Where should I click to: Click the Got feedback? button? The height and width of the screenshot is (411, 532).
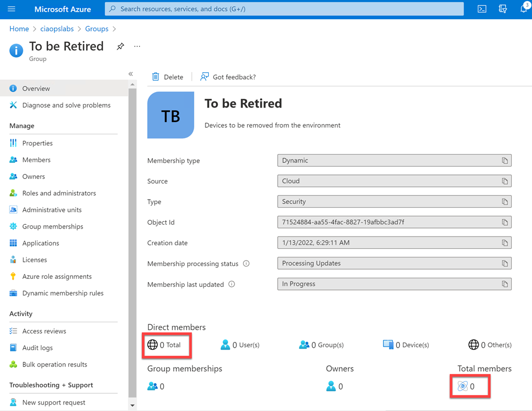(x=228, y=77)
